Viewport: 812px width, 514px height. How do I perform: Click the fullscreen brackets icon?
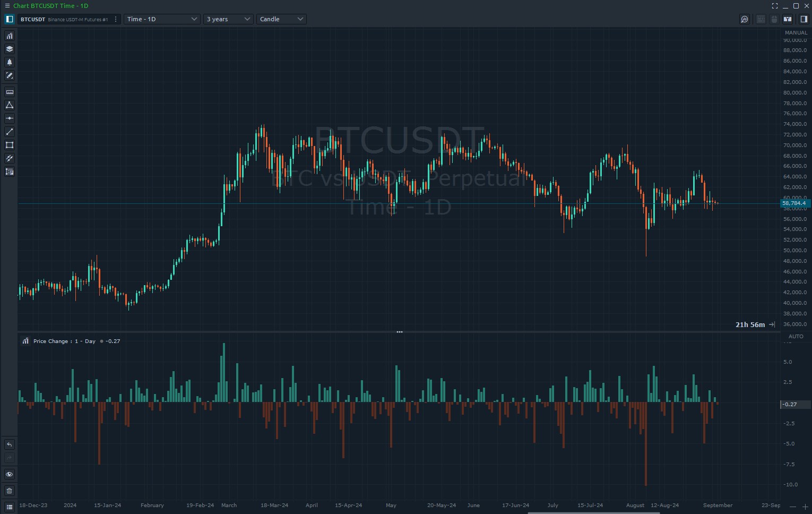[x=775, y=6]
